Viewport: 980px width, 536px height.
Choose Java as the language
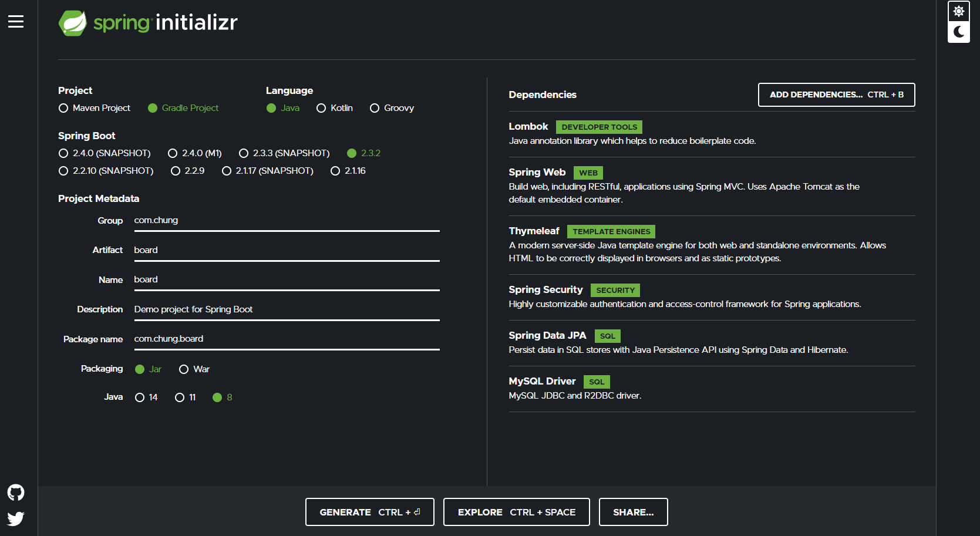point(283,108)
